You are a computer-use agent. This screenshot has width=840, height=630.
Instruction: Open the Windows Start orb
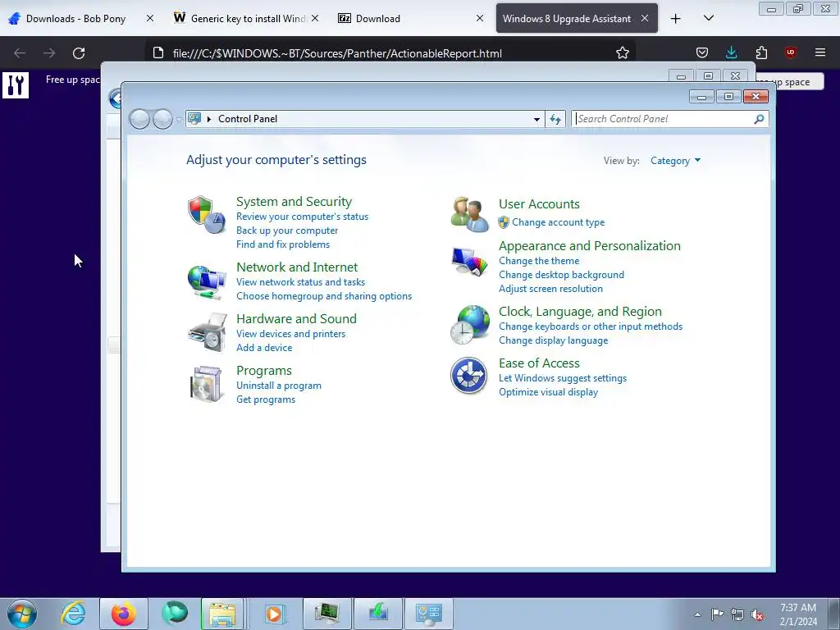click(22, 614)
